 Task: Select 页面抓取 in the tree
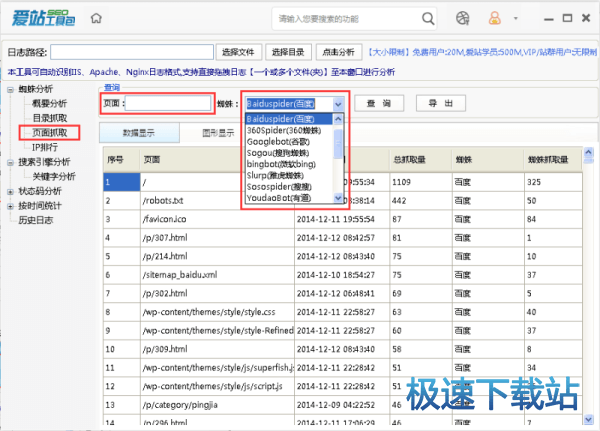click(49, 132)
